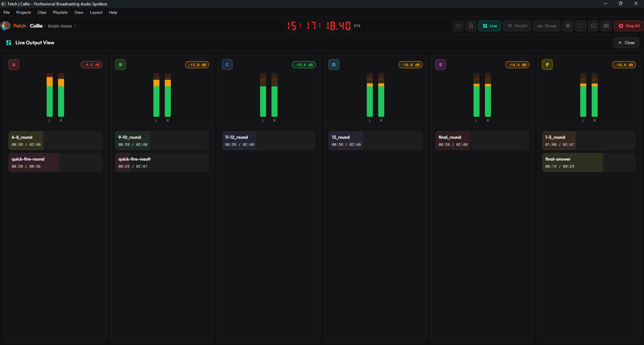The width and height of the screenshot is (644, 345).
Task: Open settings via gear icon
Action: pyautogui.click(x=568, y=26)
